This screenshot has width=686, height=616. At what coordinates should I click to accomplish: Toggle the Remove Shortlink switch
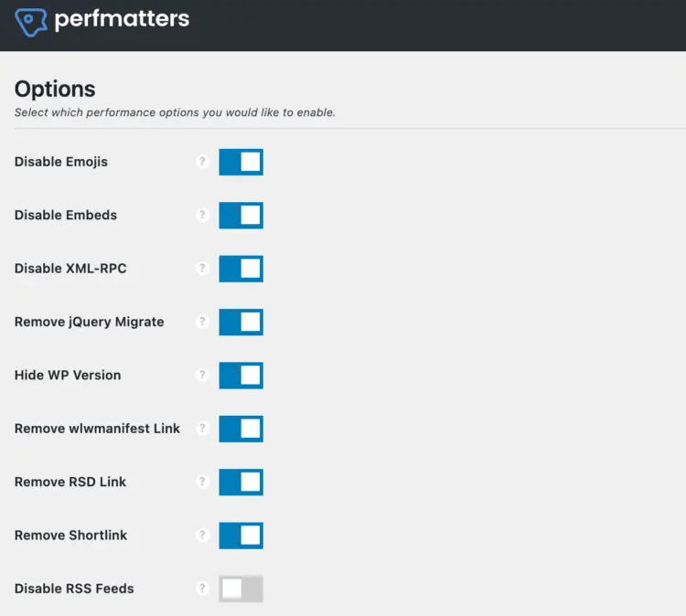pos(241,535)
